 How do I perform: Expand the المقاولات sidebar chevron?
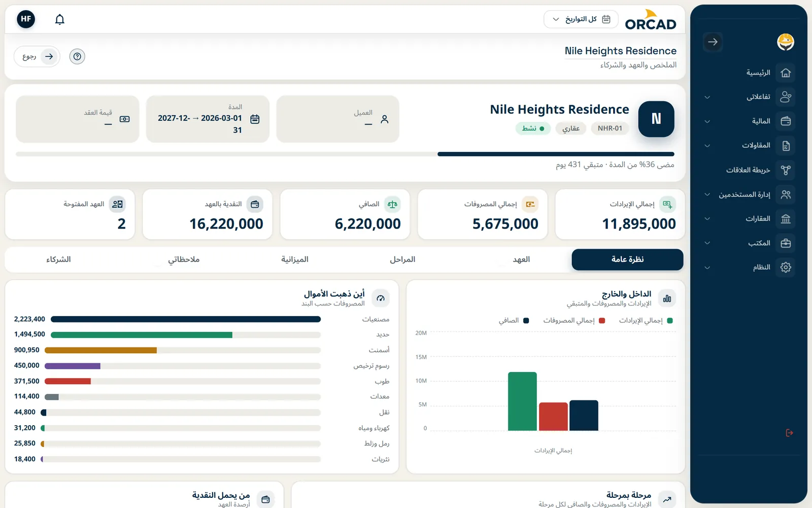tap(707, 146)
